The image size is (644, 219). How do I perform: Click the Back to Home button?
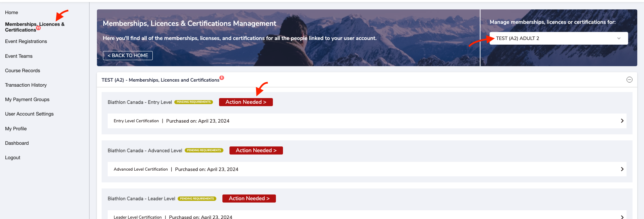(x=128, y=55)
